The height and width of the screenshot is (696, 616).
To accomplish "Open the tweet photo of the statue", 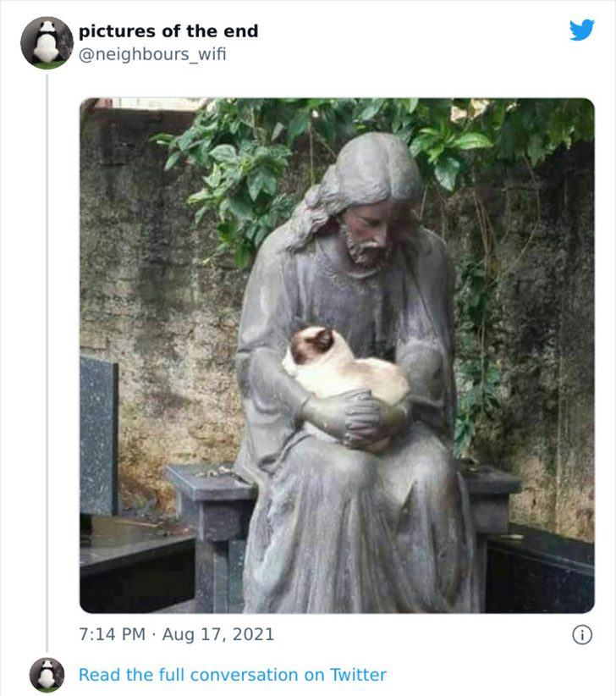I will (x=337, y=355).
